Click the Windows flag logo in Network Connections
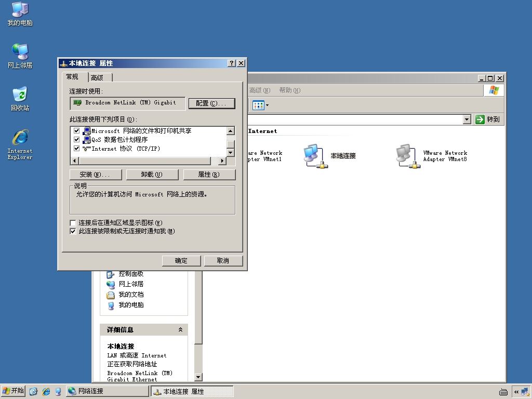This screenshot has height=399, width=532. (x=494, y=90)
